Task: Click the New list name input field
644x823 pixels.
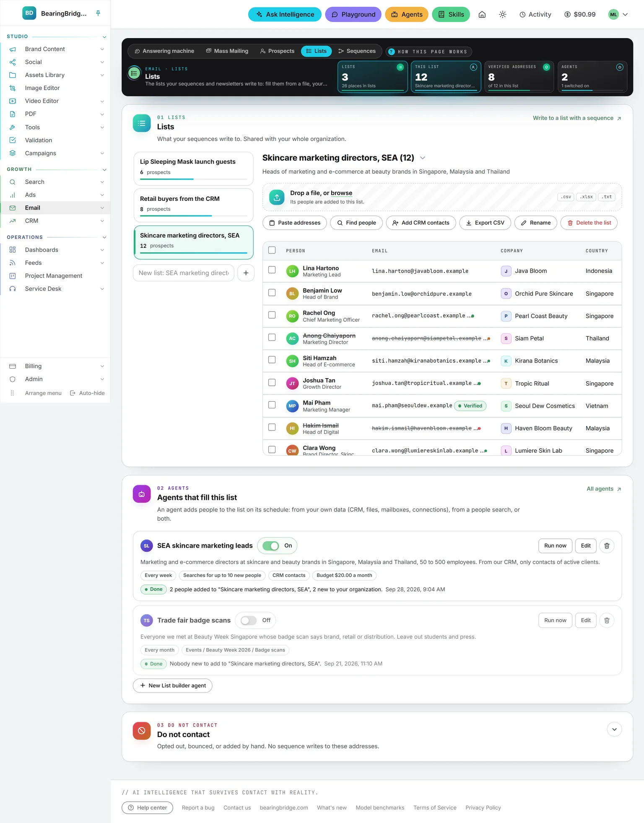Action: pyautogui.click(x=184, y=273)
